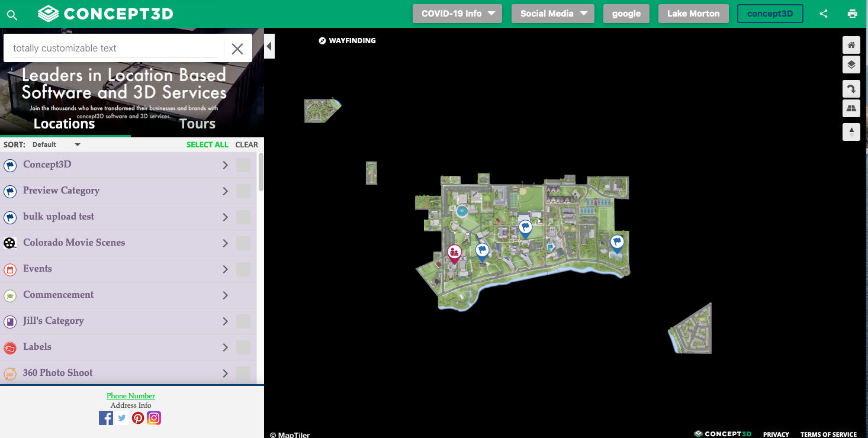The image size is (868, 438).
Task: Click CLEAR above the category list
Action: (x=247, y=144)
